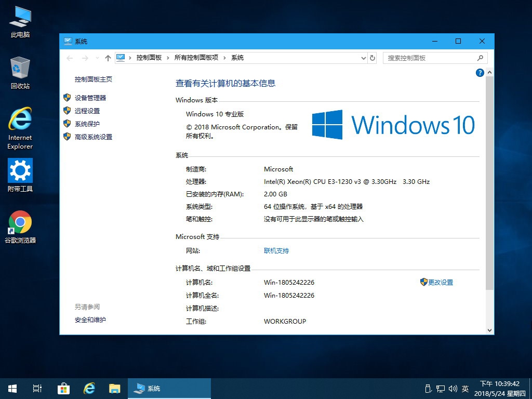This screenshot has height=399, width=532.
Task: Click the 系统 taskbar window button
Action: point(169,389)
